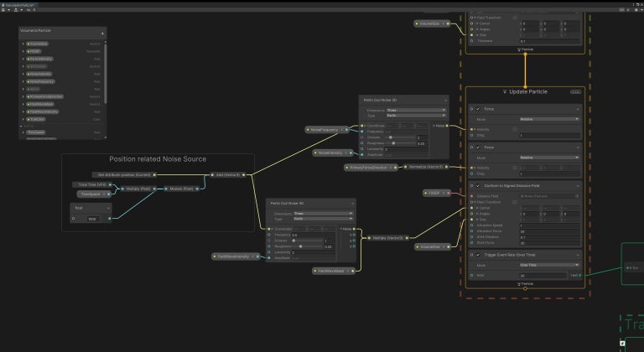The image size is (644, 352).
Task: Expand the NoiseIntensity row in Blackboard
Action: (23, 74)
